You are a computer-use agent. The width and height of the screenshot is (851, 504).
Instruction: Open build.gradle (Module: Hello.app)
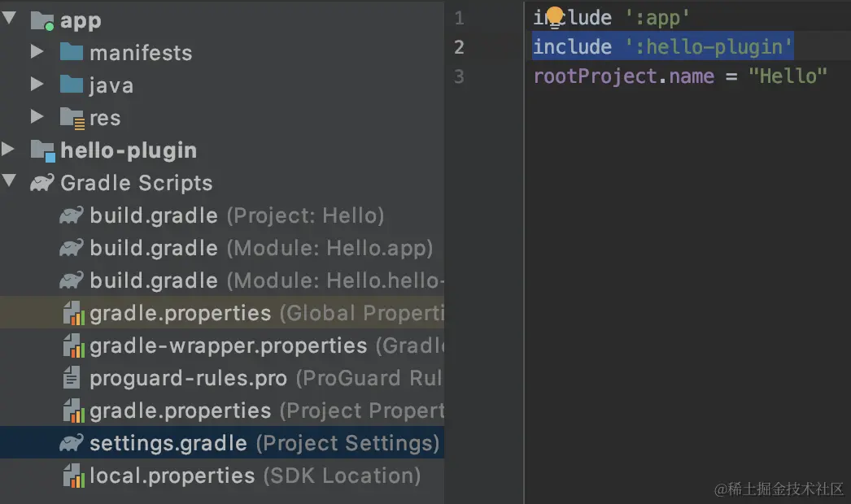click(x=154, y=248)
